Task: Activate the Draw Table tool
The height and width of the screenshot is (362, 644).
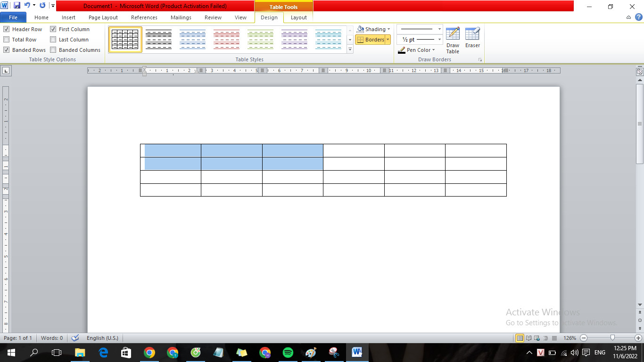Action: coord(453,40)
